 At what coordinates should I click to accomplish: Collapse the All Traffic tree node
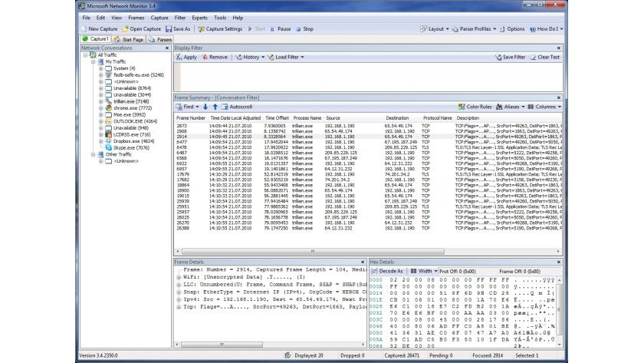click(x=85, y=55)
